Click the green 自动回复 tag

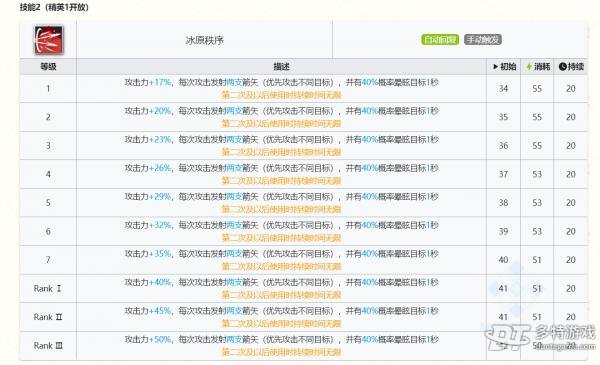pos(440,39)
